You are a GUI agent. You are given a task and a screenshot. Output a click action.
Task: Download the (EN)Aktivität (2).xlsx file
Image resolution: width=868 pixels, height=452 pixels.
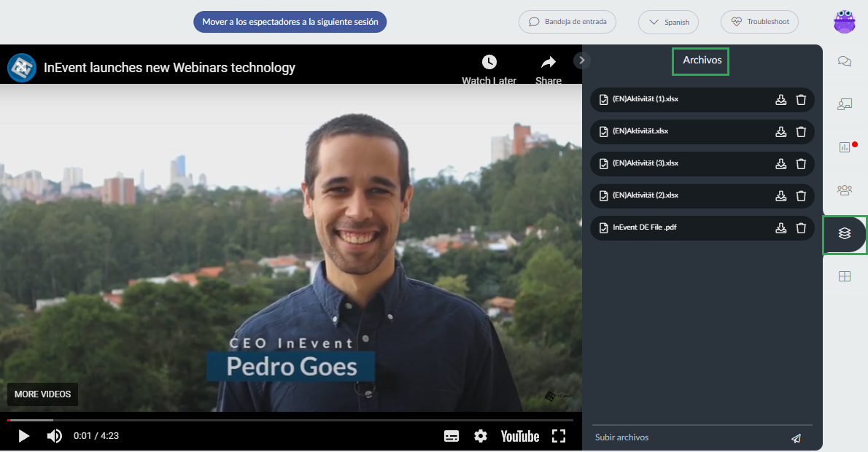[x=780, y=196]
